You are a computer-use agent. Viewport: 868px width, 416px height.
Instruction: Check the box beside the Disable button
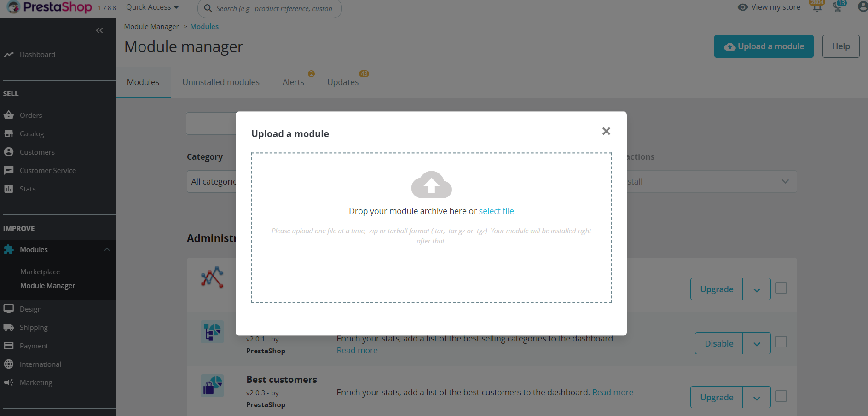tap(781, 342)
